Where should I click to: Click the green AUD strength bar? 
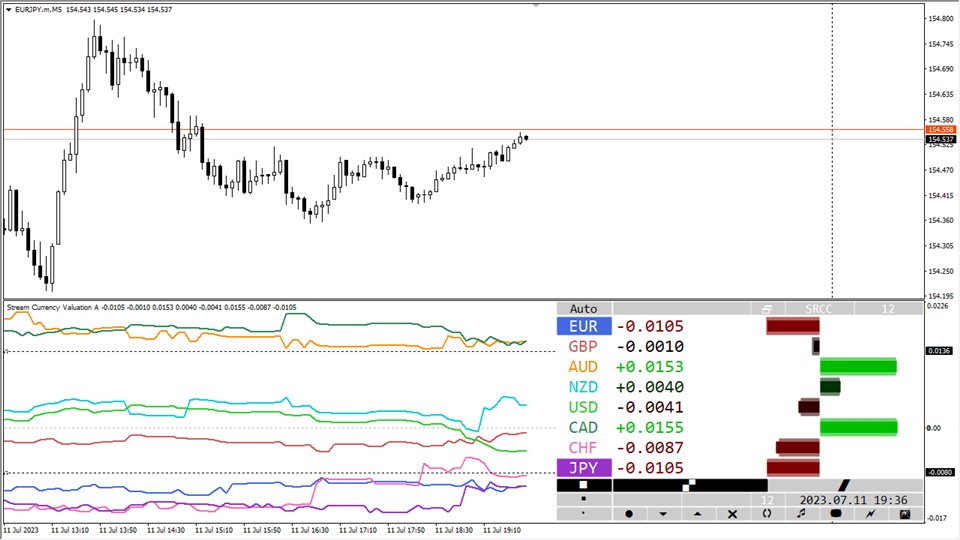pyautogui.click(x=858, y=367)
